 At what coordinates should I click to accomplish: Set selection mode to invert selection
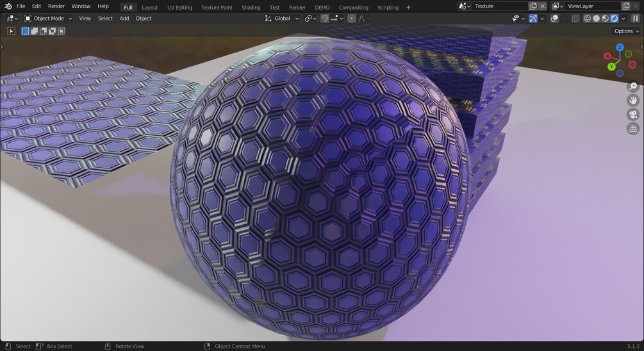coord(53,31)
